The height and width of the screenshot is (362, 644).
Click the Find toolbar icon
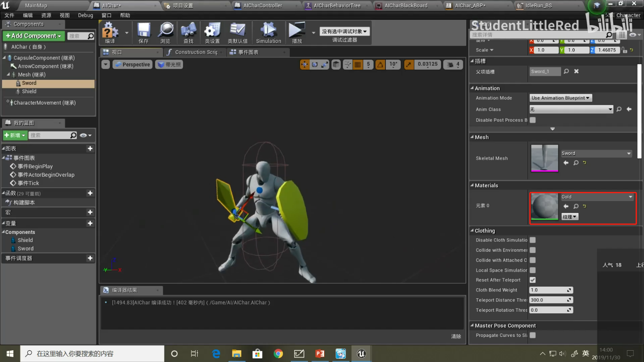(x=188, y=32)
